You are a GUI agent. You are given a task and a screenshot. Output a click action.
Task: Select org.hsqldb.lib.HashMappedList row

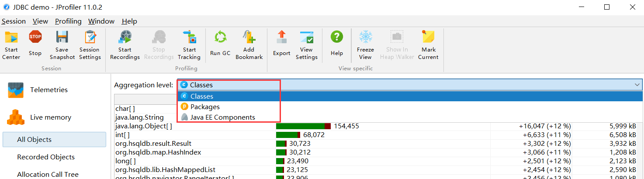click(378, 169)
